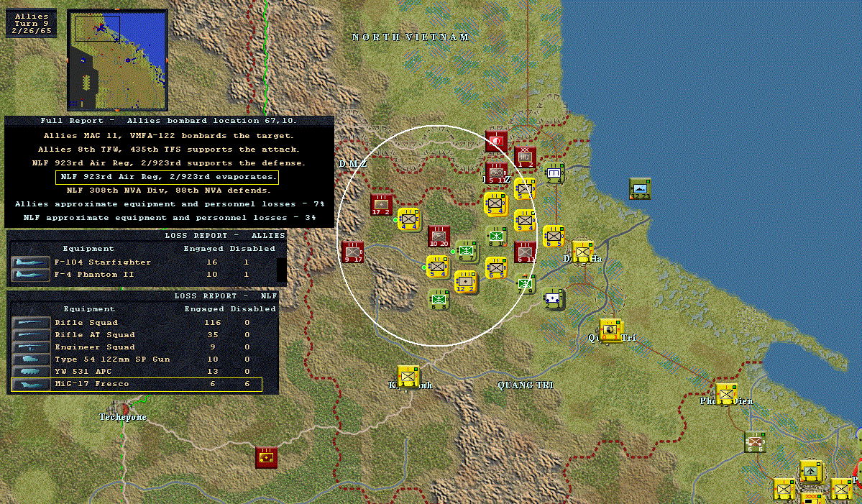Click '2/923rd supports the defense' line
The height and width of the screenshot is (504, 862).
click(x=168, y=163)
